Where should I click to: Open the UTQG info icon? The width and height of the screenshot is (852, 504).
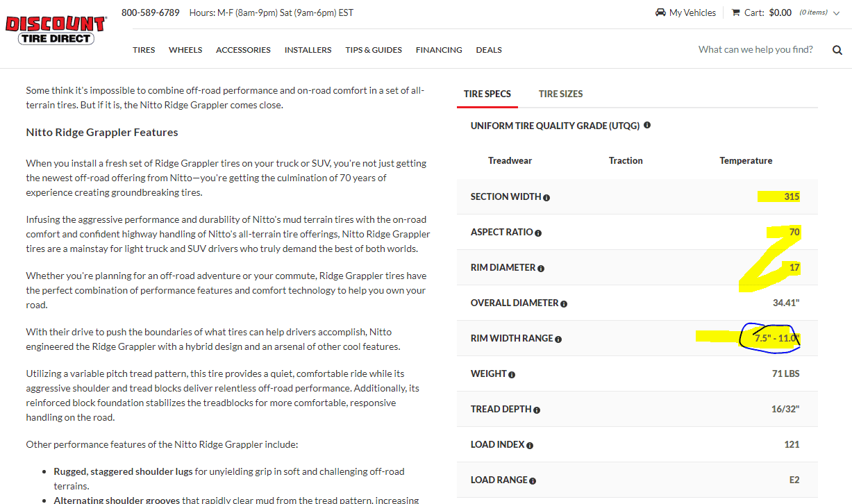coord(647,126)
